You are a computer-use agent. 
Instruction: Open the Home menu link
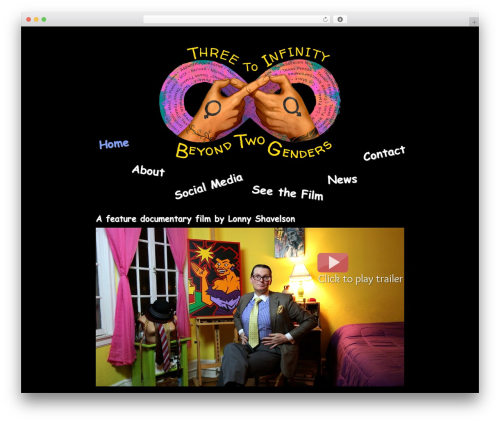(x=114, y=144)
